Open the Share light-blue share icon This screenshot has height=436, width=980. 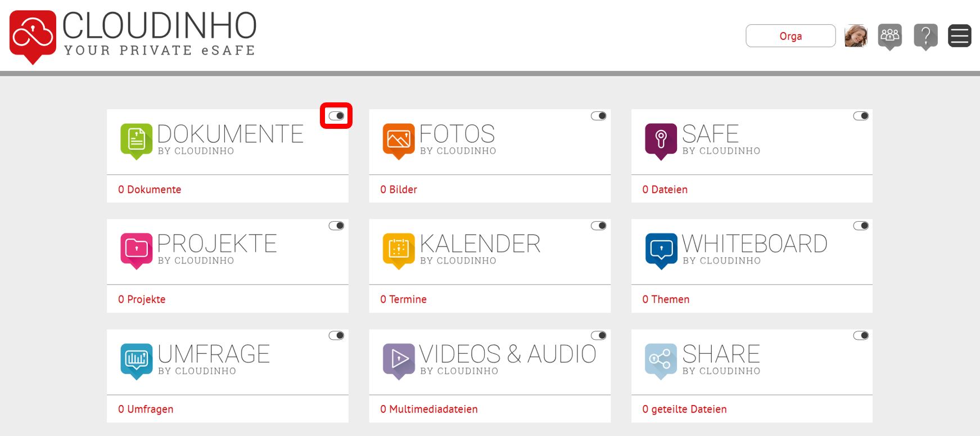tap(661, 361)
